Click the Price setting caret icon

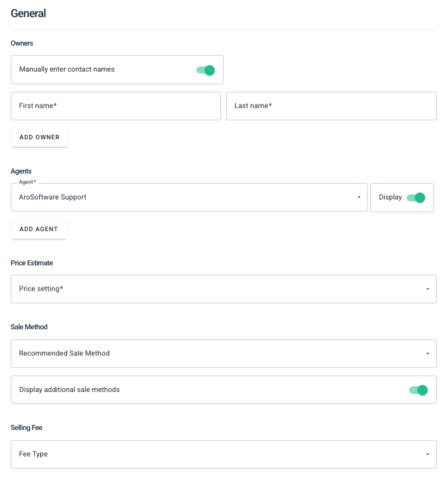click(428, 289)
